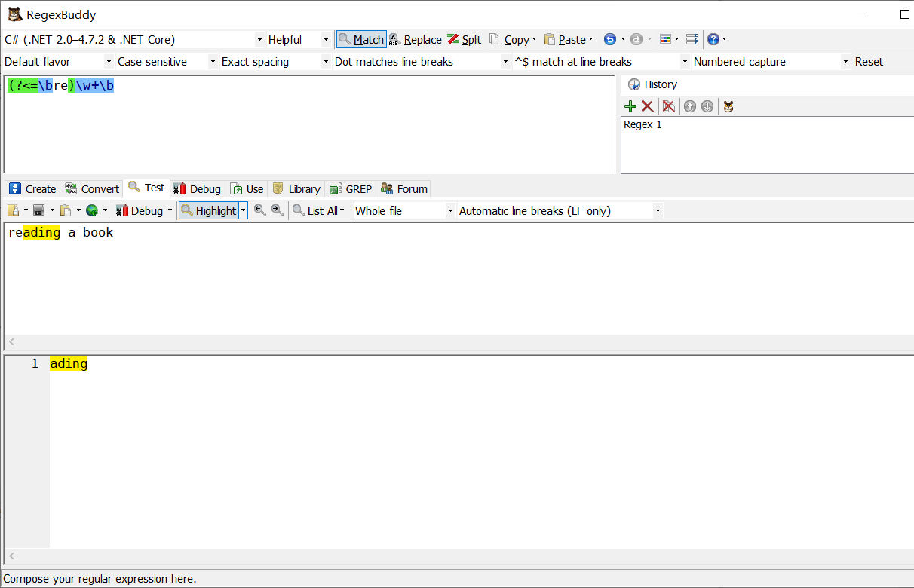Viewport: 914px width, 588px height.
Task: Open the colored grid view options icon
Action: pos(665,39)
